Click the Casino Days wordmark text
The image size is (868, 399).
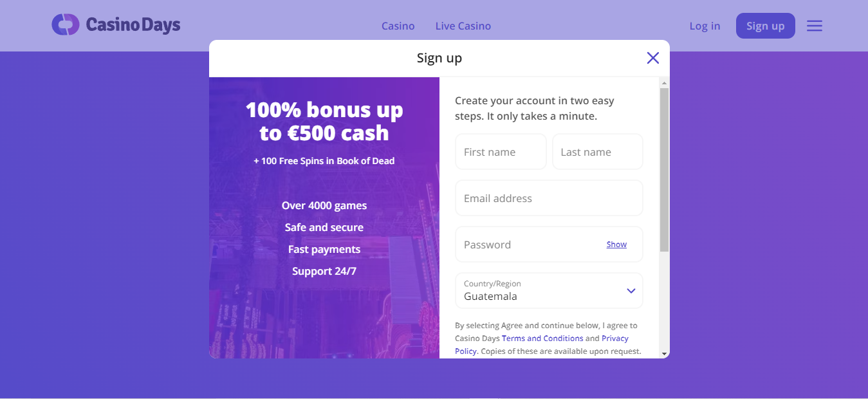click(x=133, y=25)
